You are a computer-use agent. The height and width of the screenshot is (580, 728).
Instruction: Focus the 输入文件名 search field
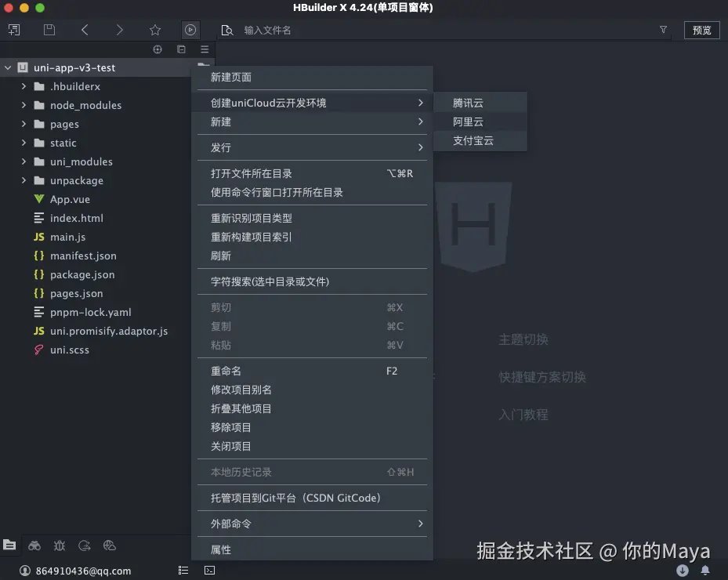(446, 31)
